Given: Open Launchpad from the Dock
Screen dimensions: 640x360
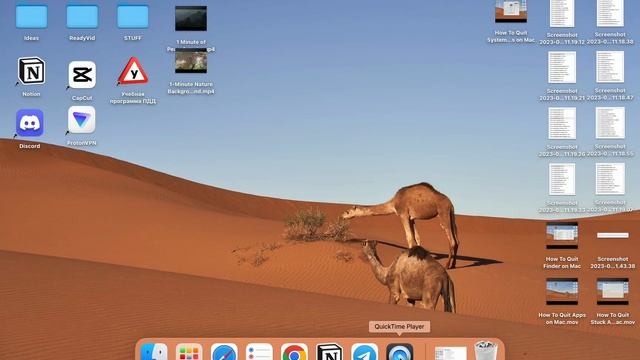Looking at the screenshot, I should (x=189, y=352).
